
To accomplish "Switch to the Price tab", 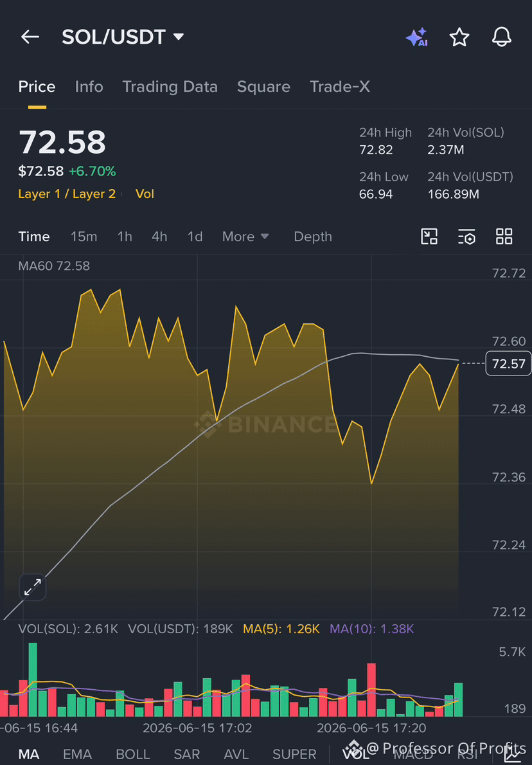I will 37,87.
